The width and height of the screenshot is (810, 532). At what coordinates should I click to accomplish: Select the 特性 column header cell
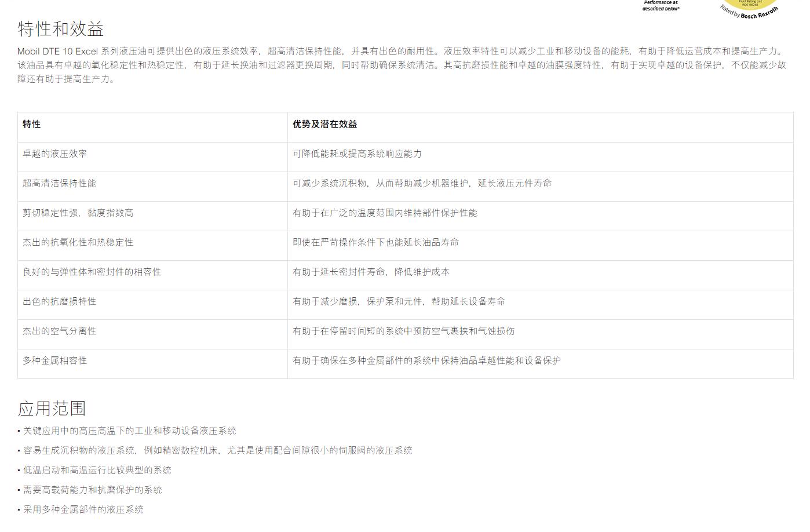pos(152,127)
